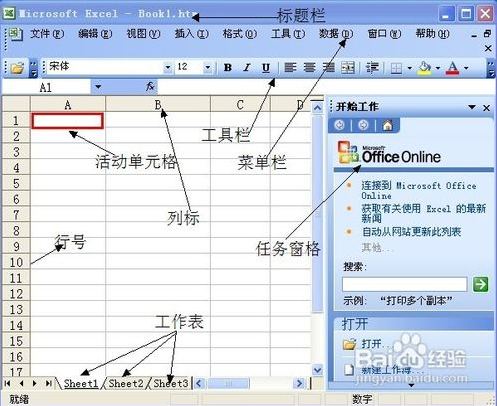Click the formula bar input
497x406 pixels.
point(326,87)
